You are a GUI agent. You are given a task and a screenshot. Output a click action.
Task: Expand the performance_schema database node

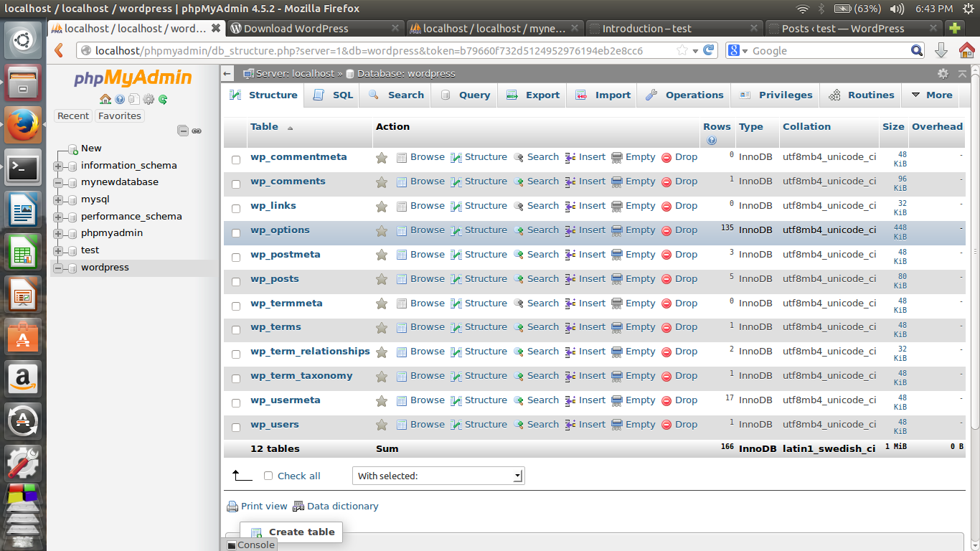pyautogui.click(x=58, y=217)
